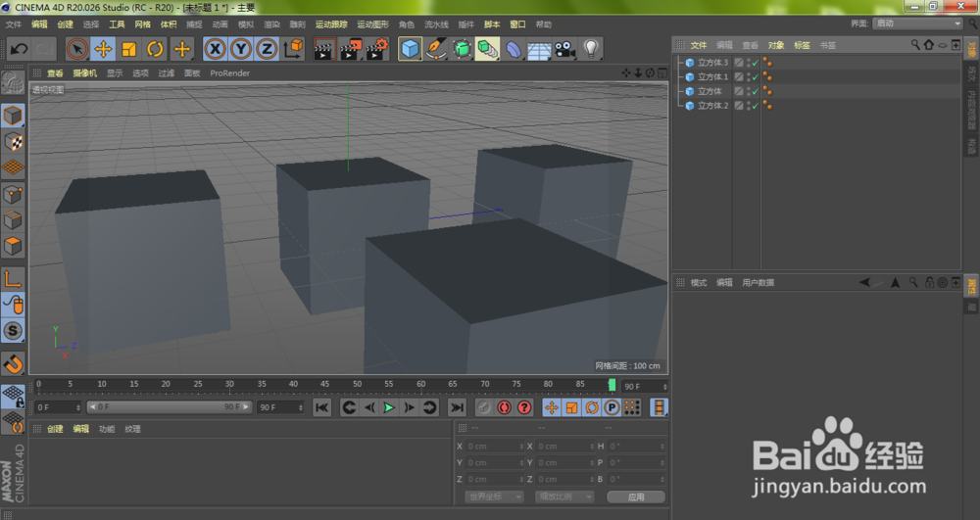Go to start of animation
This screenshot has height=520, width=980.
coord(321,407)
